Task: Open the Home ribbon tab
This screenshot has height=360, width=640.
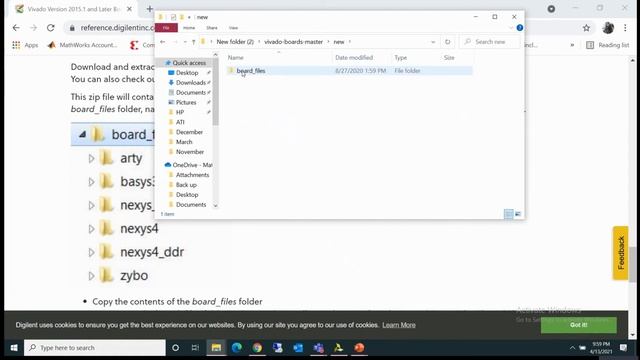Action: [189, 28]
